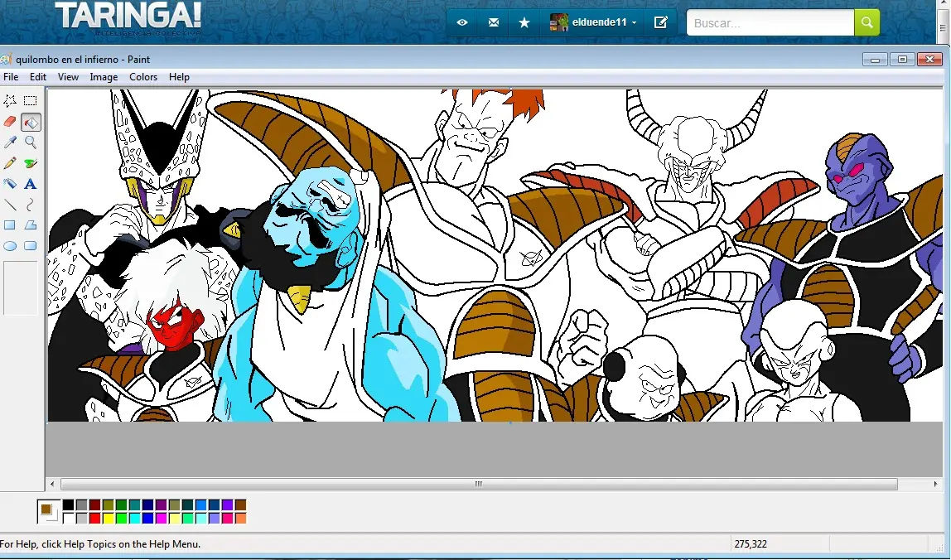Select the bright red color swatch
951x560 pixels.
click(x=94, y=518)
